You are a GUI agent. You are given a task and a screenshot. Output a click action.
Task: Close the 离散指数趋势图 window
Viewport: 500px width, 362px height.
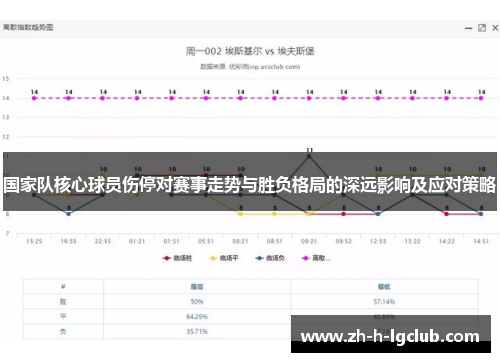click(x=495, y=28)
